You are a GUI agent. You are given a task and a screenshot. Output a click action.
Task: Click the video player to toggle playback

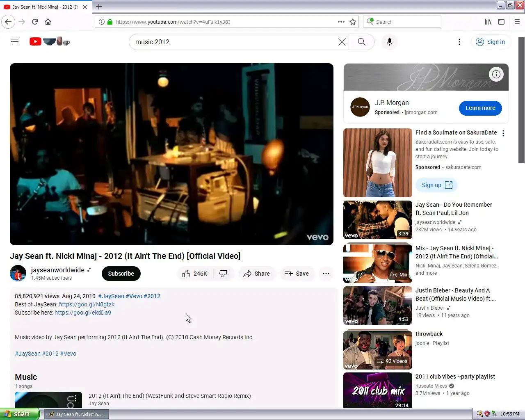(171, 154)
